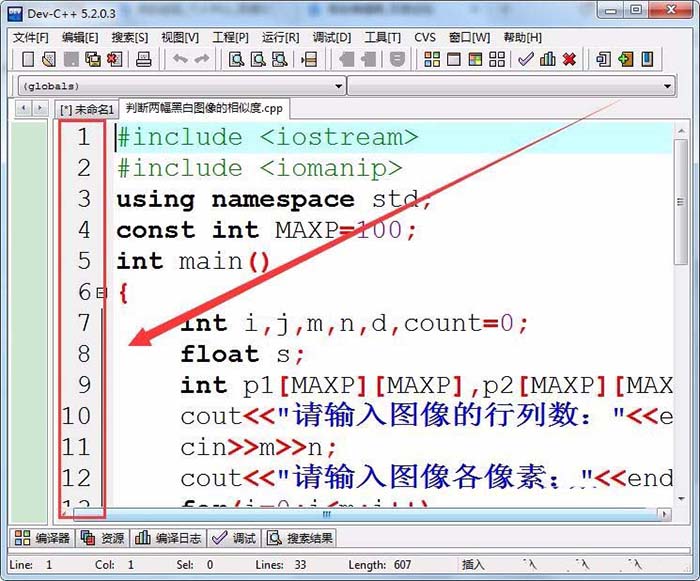Click the tab scroll left arrow
Image resolution: width=700 pixels, height=581 pixels.
pos(24,109)
